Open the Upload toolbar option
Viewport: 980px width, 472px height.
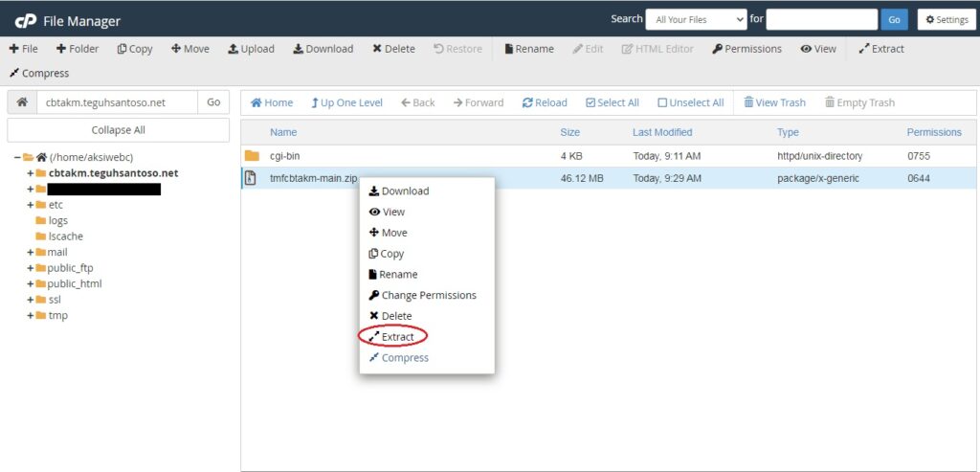[252, 49]
